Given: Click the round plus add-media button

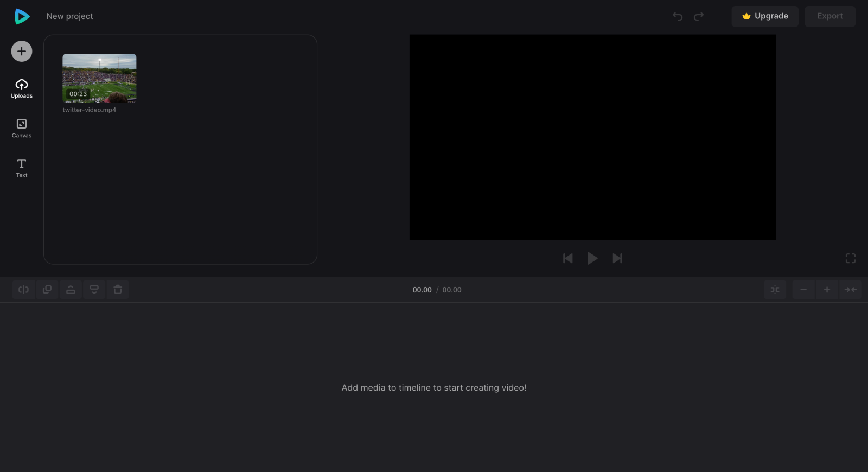Looking at the screenshot, I should pyautogui.click(x=22, y=52).
